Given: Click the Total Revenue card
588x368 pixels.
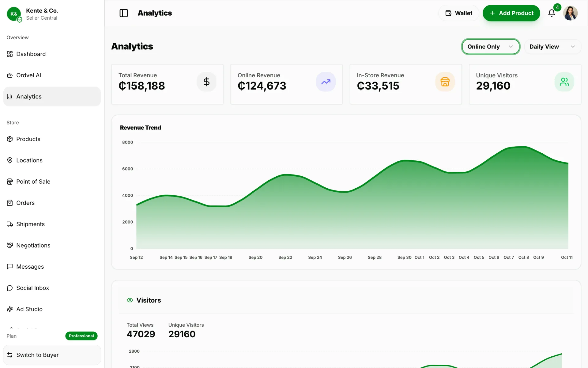Looking at the screenshot, I should click(x=167, y=84).
